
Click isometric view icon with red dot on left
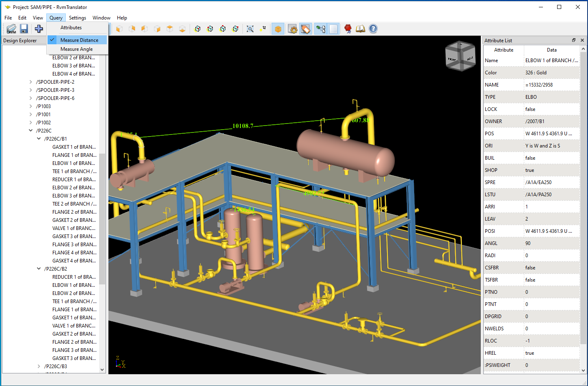[x=210, y=29]
